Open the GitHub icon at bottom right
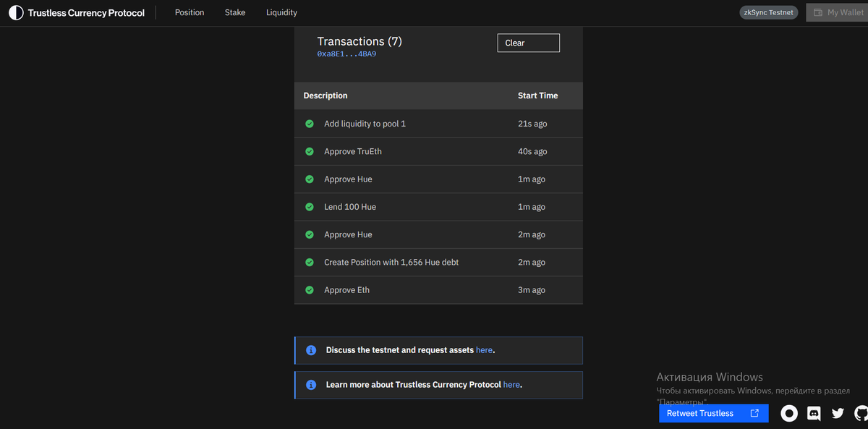This screenshot has height=429, width=868. 860,413
